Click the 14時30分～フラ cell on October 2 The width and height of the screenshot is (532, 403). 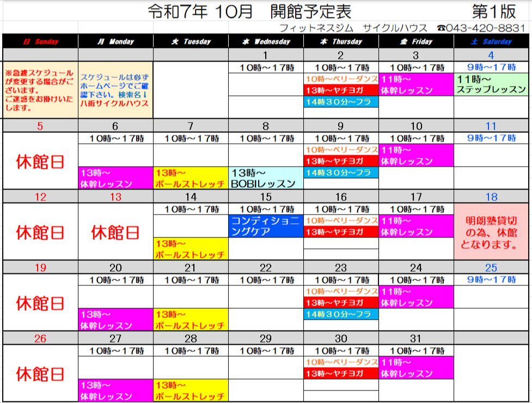[x=341, y=102]
